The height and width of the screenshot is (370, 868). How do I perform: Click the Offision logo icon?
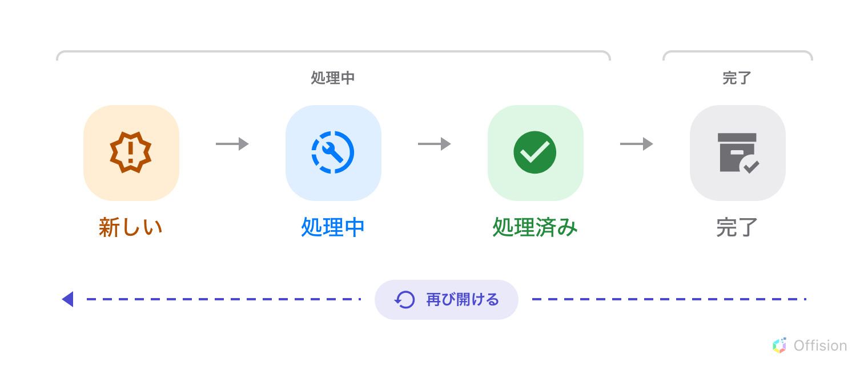coord(779,345)
